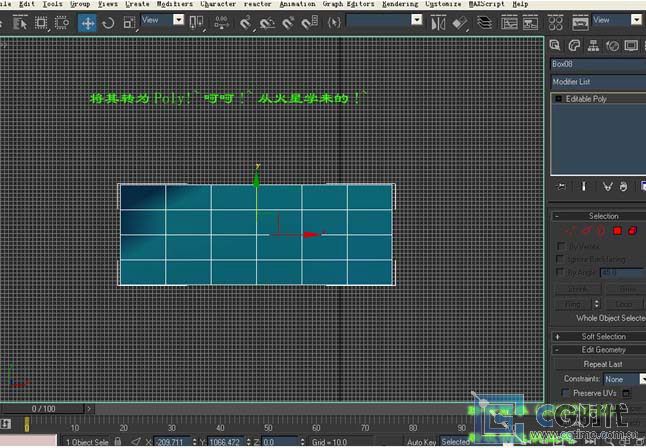Toggle Show End Result in modifier stack
Image resolution: width=646 pixels, height=448 pixels.
click(583, 187)
